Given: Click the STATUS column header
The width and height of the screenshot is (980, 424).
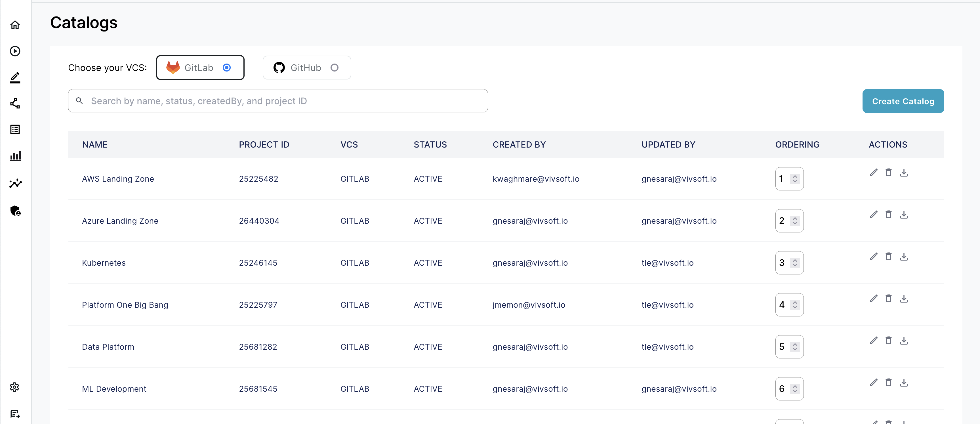Looking at the screenshot, I should click(430, 145).
